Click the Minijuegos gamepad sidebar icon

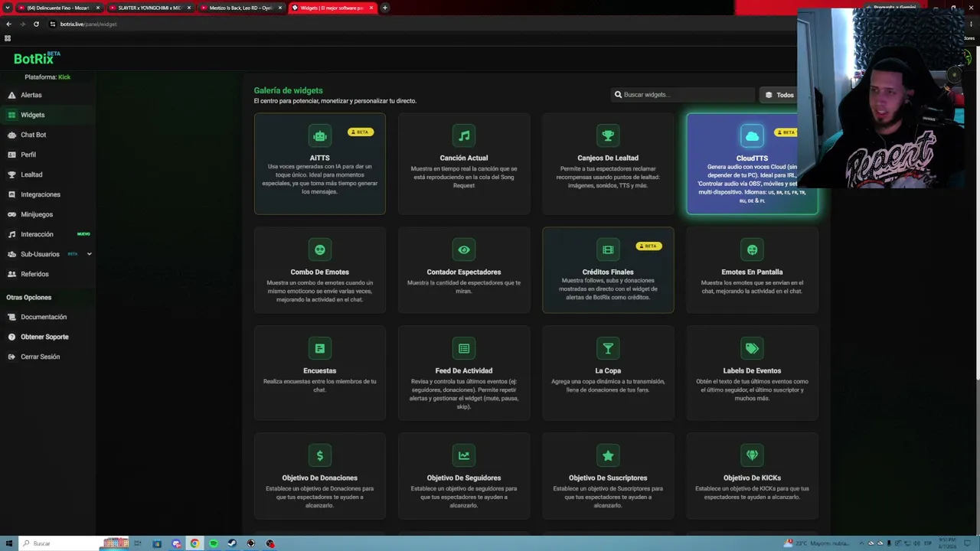[x=11, y=214]
